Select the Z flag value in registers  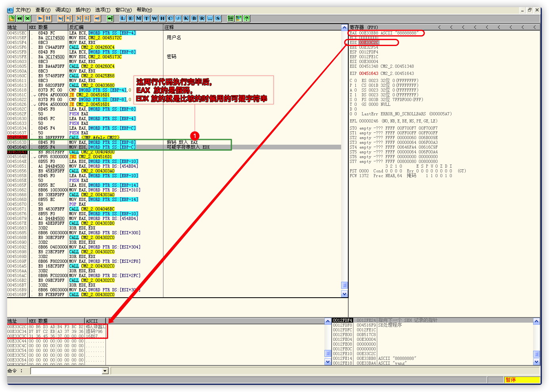tap(355, 95)
